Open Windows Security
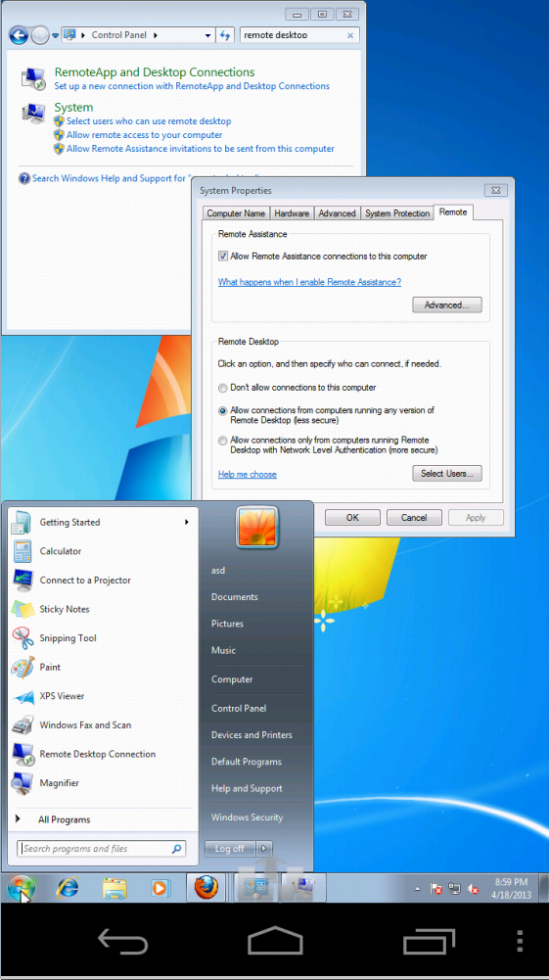The height and width of the screenshot is (980, 549). pos(247,817)
